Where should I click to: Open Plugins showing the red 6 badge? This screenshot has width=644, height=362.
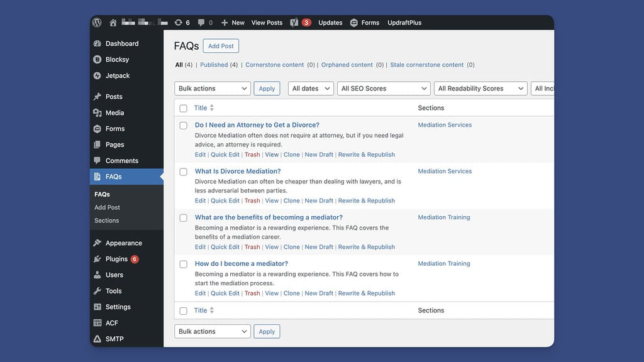click(117, 258)
